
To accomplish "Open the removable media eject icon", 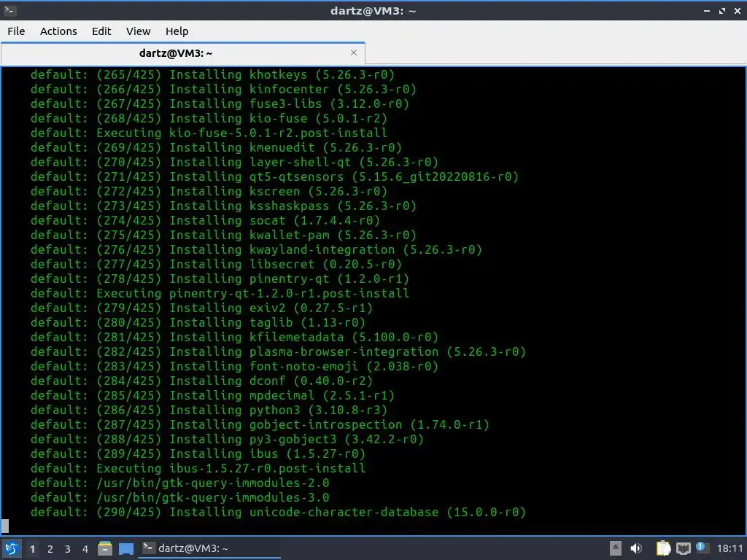I will (616, 548).
